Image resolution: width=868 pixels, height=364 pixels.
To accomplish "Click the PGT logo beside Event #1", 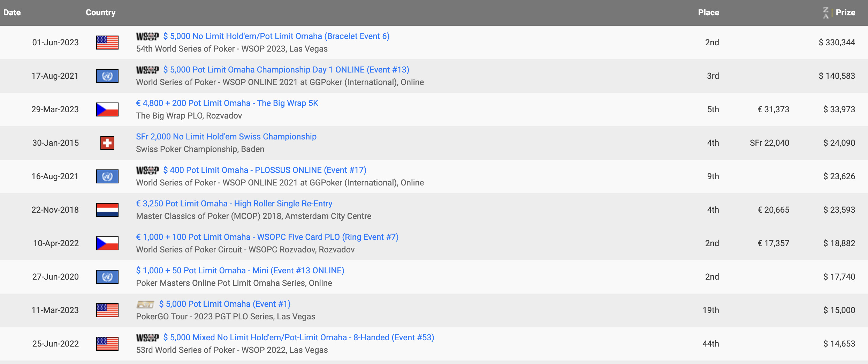I will pyautogui.click(x=145, y=304).
